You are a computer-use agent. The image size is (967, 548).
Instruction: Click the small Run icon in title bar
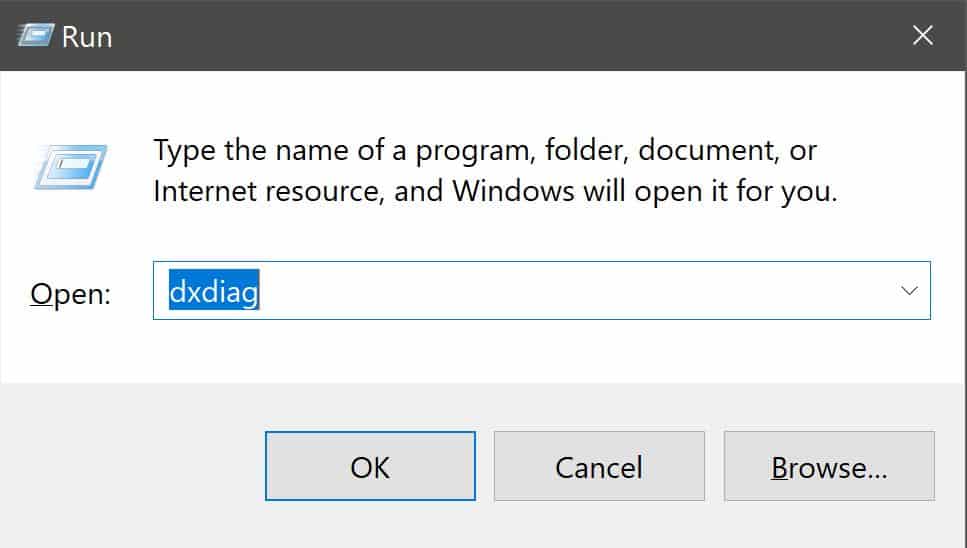35,35
